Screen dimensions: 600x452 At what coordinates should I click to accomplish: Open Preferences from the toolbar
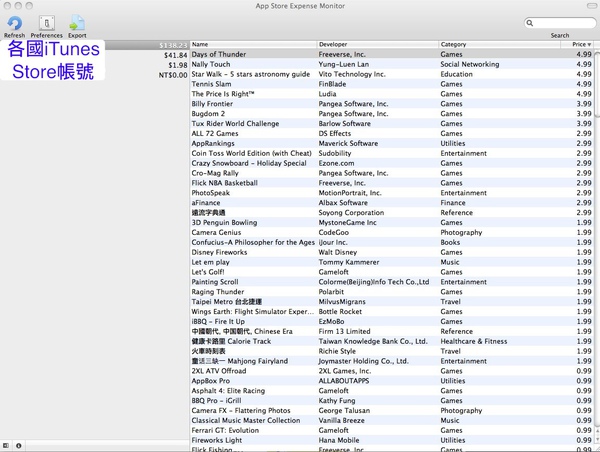tap(47, 24)
